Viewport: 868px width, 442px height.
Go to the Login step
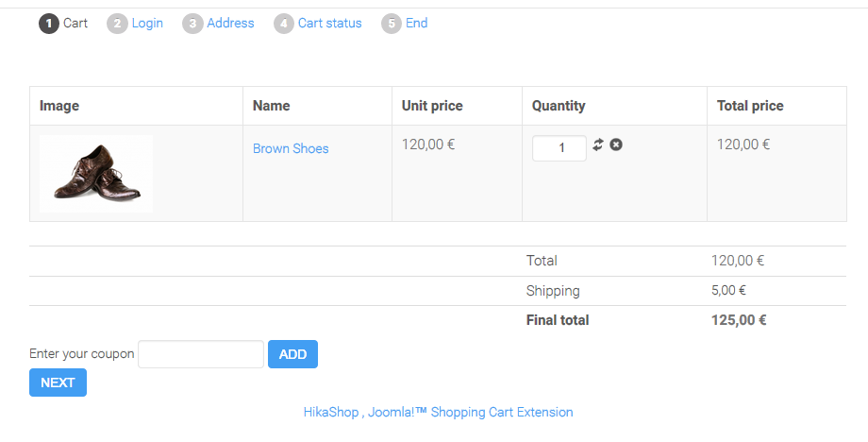pos(147,24)
